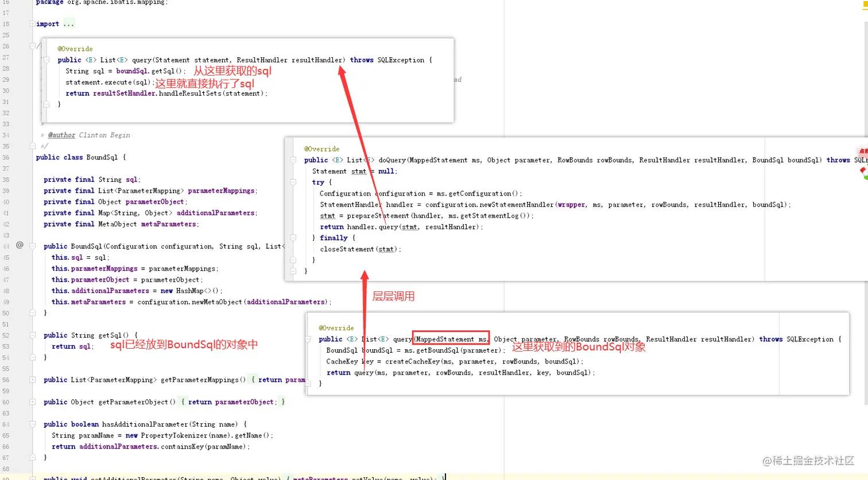This screenshot has height=480, width=868.
Task: Click 'handleResultSets' in the top popup
Action: [191, 93]
